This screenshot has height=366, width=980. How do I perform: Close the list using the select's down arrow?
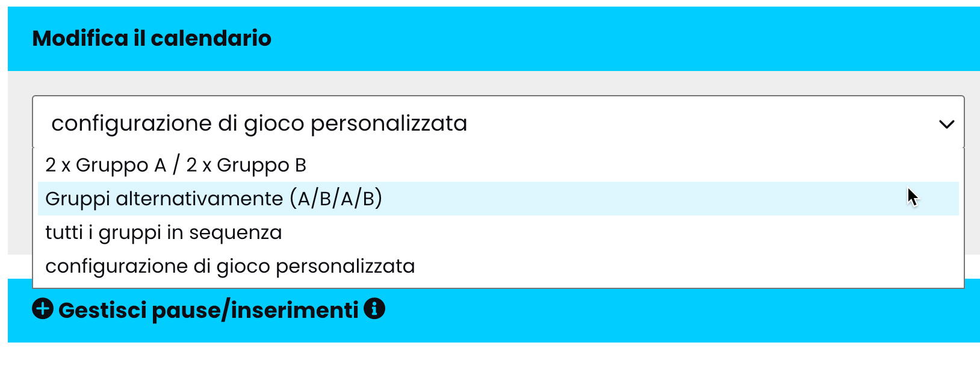tap(946, 124)
